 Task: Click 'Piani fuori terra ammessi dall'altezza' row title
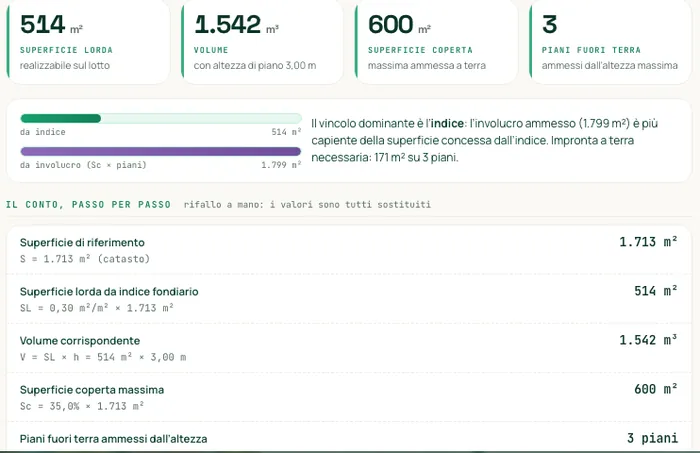click(113, 439)
